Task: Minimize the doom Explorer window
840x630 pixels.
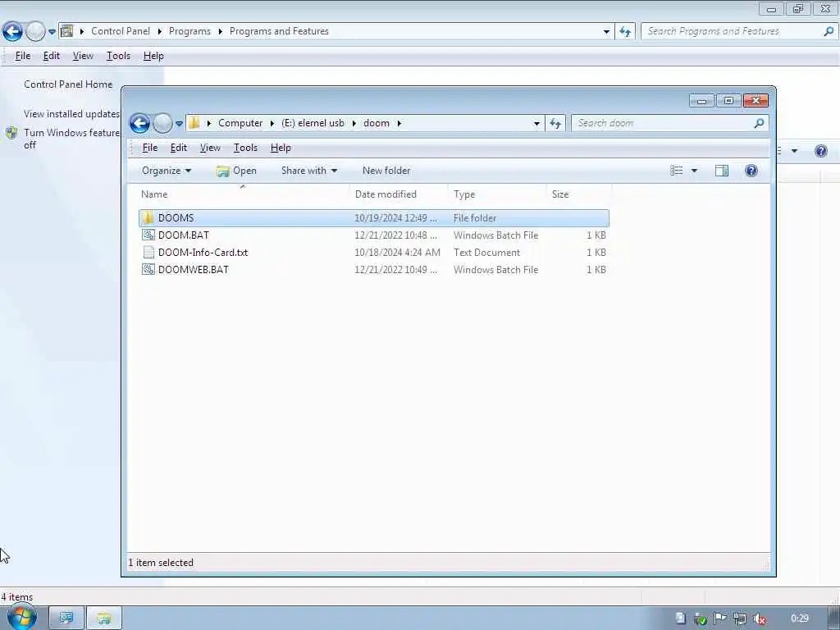Action: coord(702,100)
